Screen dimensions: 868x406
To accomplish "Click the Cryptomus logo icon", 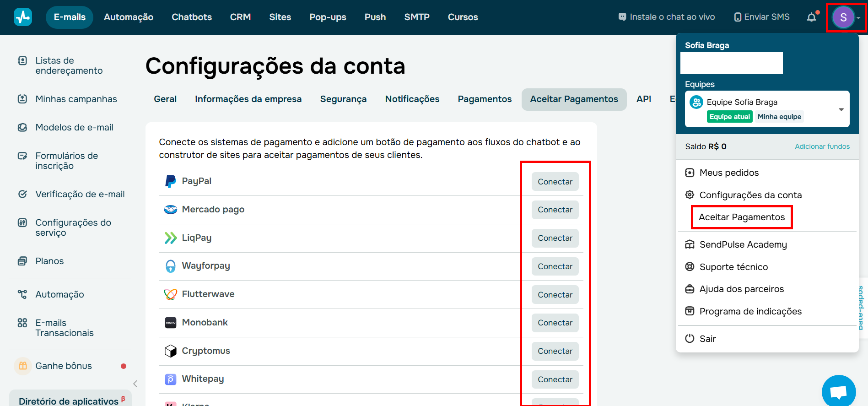I will tap(171, 351).
